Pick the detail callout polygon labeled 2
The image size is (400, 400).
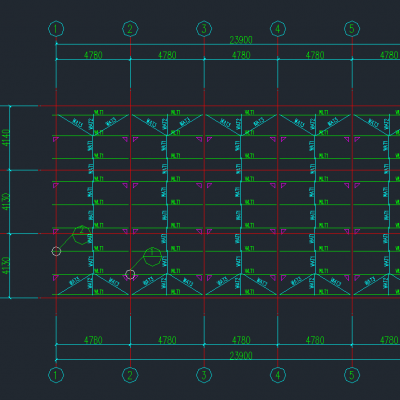(x=82, y=235)
